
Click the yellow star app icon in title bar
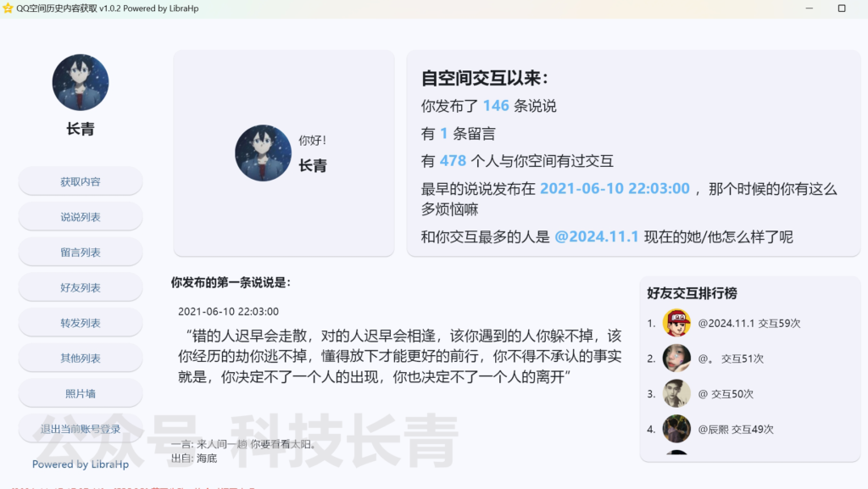pos(8,8)
